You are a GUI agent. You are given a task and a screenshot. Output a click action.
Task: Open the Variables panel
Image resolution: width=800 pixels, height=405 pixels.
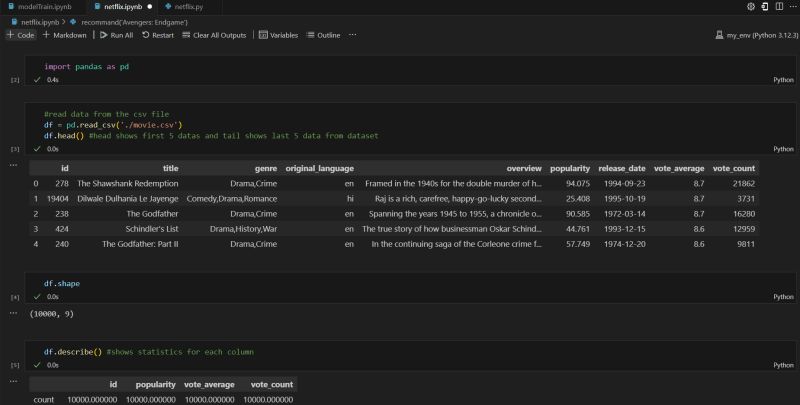pos(278,35)
